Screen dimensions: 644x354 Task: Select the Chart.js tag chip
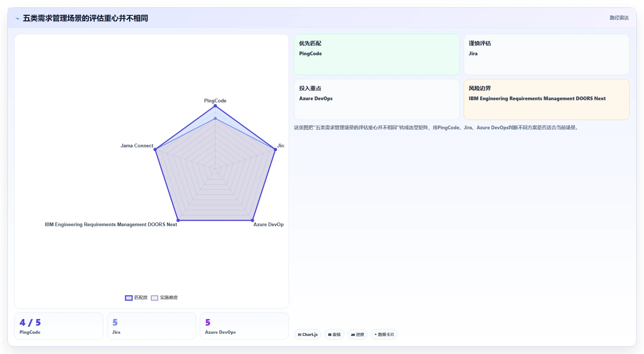point(308,334)
